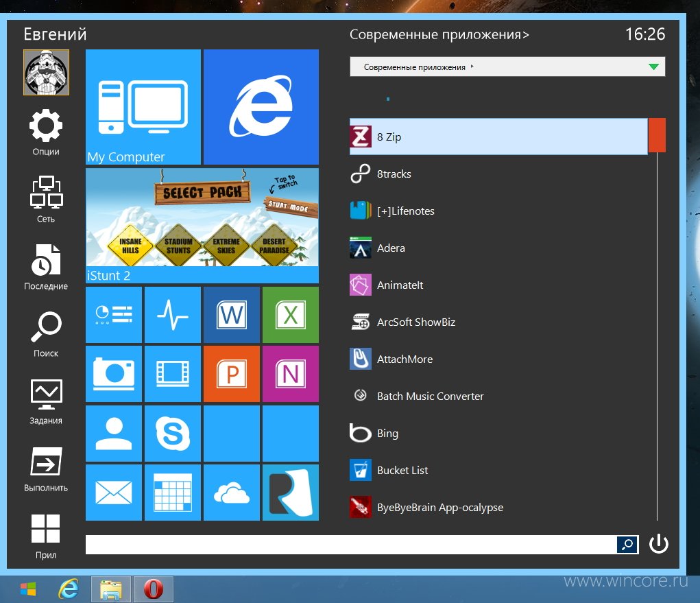Click the search magnifier button
The height and width of the screenshot is (603, 700).
click(x=627, y=545)
